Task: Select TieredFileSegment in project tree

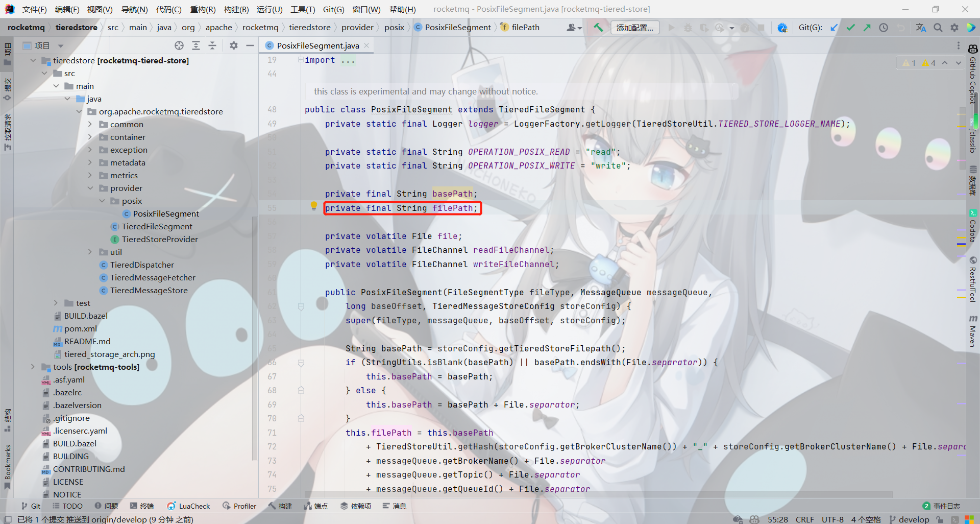Action: [157, 226]
